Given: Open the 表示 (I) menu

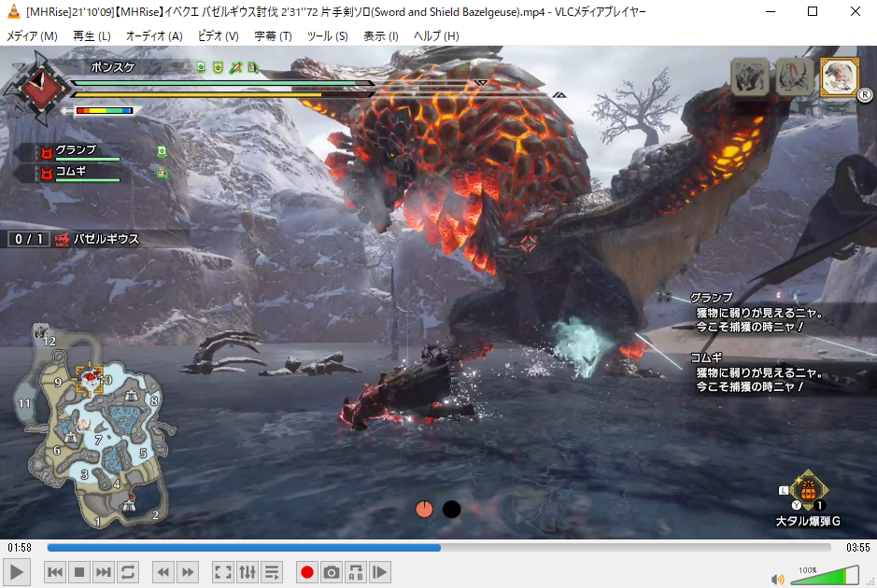Looking at the screenshot, I should 381,35.
